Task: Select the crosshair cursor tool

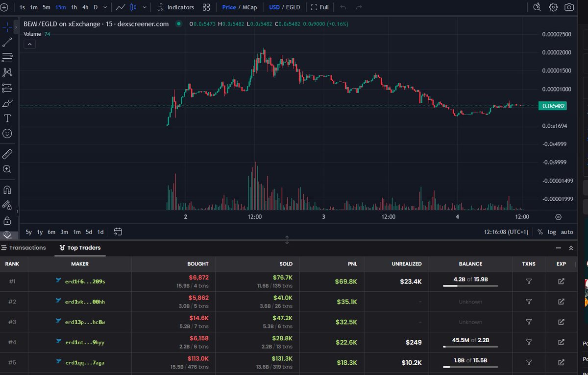Action: pyautogui.click(x=7, y=26)
